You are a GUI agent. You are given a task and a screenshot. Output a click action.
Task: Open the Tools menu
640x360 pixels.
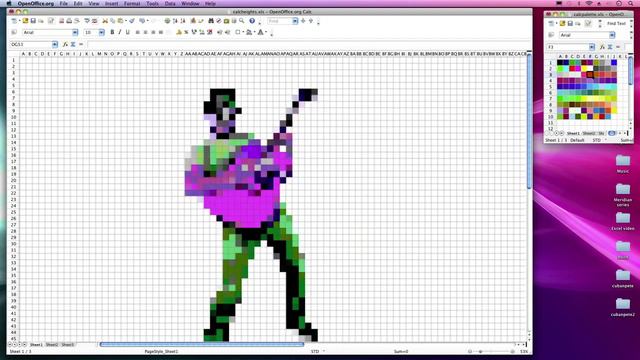(x=152, y=3)
